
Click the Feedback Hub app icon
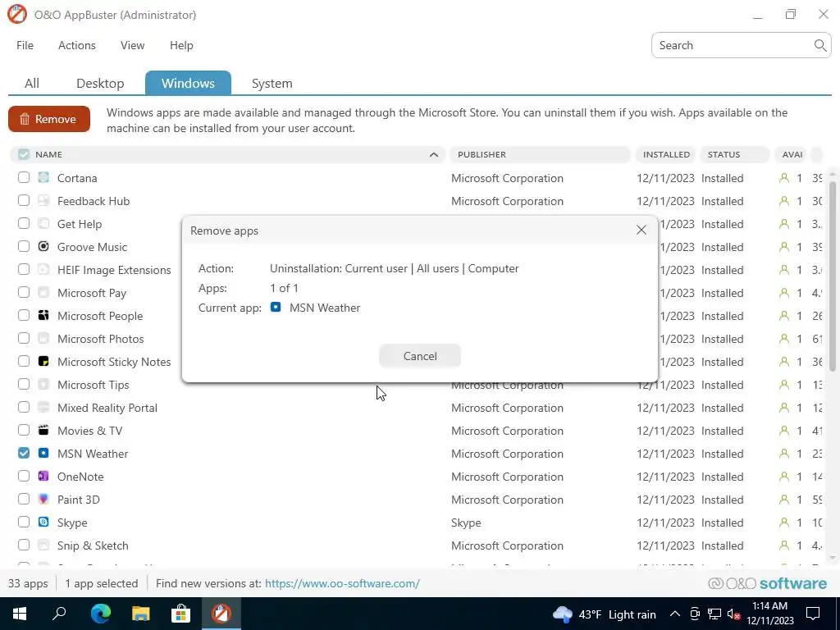(43, 200)
